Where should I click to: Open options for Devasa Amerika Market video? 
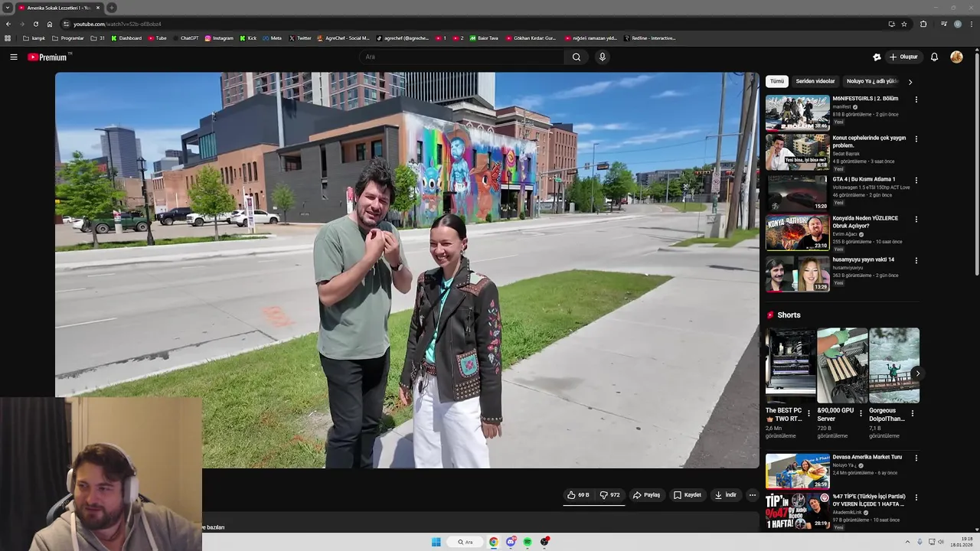coord(916,458)
